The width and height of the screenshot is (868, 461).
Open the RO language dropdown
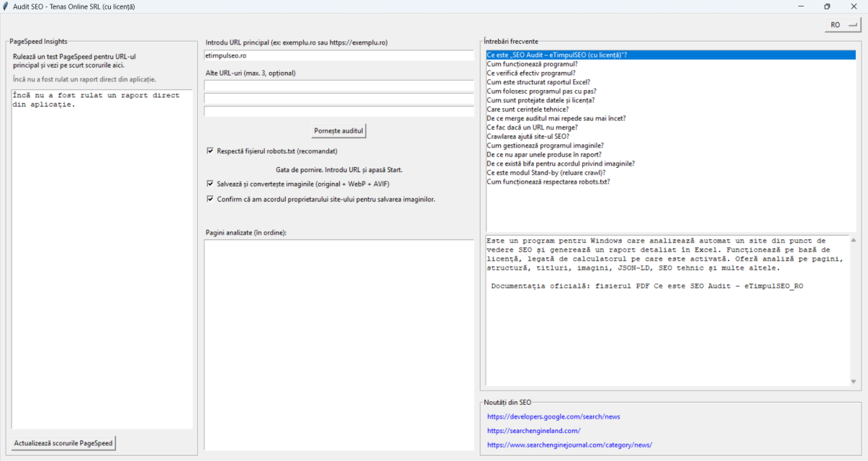tap(842, 24)
